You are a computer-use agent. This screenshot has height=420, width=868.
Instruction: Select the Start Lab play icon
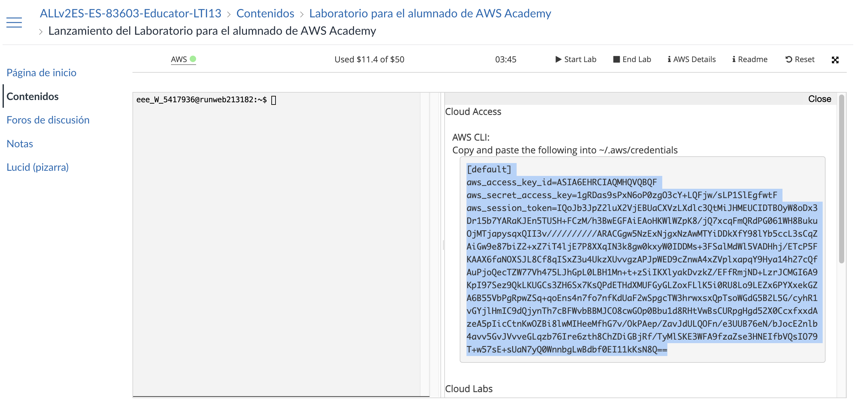tap(558, 59)
